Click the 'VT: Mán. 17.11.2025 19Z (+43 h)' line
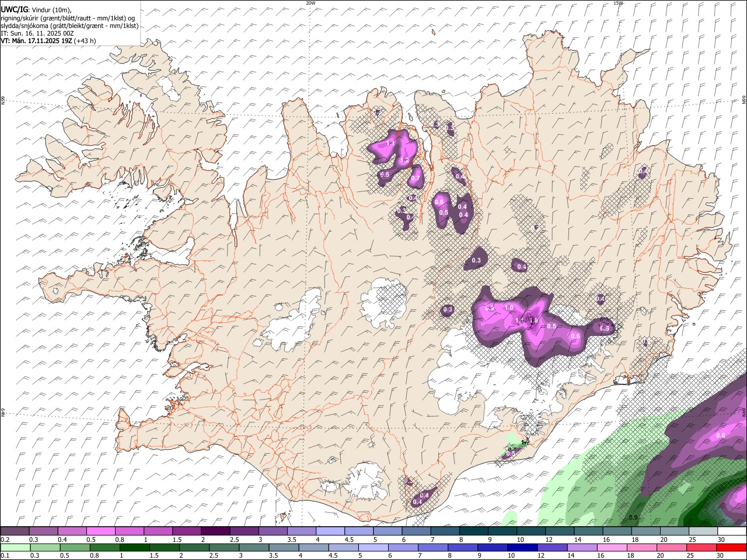Image resolution: width=747 pixels, height=560 pixels. pyautogui.click(x=48, y=41)
